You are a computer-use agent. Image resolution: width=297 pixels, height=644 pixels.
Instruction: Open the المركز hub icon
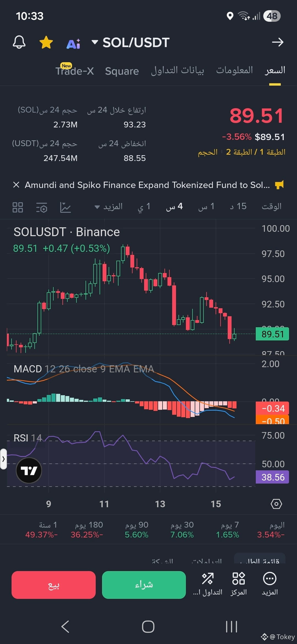[x=238, y=584]
